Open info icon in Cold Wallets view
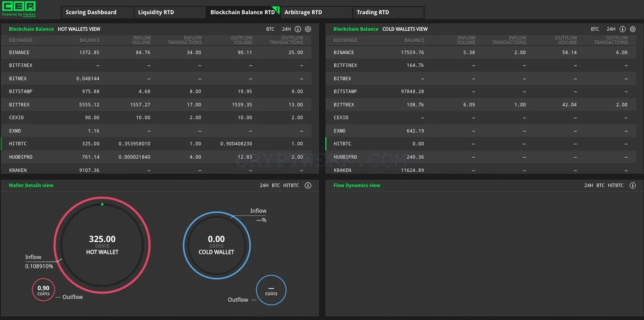Image resolution: width=644 pixels, height=320 pixels. 622,29
